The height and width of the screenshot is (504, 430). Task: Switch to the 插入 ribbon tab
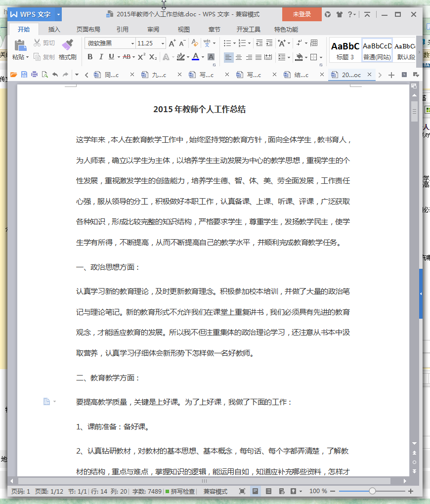[x=54, y=30]
